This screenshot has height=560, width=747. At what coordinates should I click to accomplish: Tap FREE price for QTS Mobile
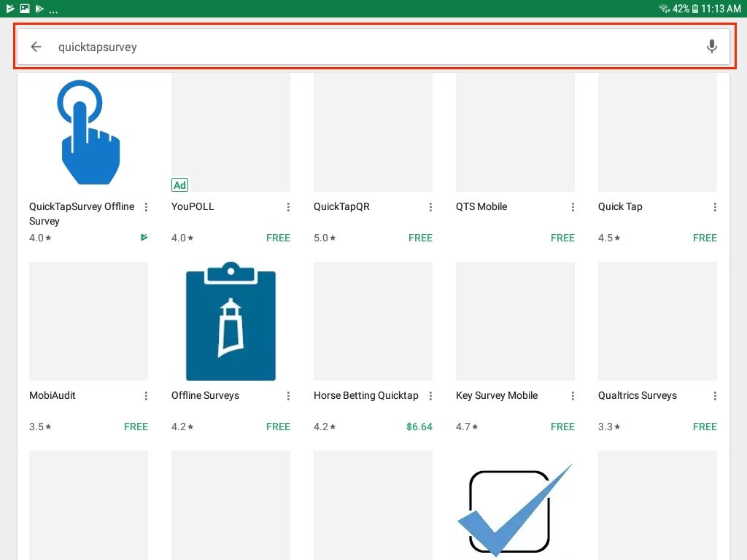pos(562,238)
